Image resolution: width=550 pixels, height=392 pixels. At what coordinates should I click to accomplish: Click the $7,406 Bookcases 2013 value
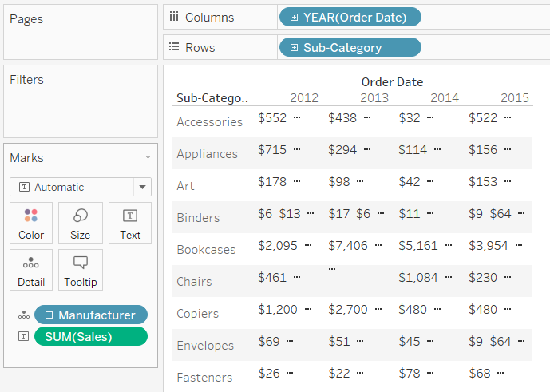point(348,245)
